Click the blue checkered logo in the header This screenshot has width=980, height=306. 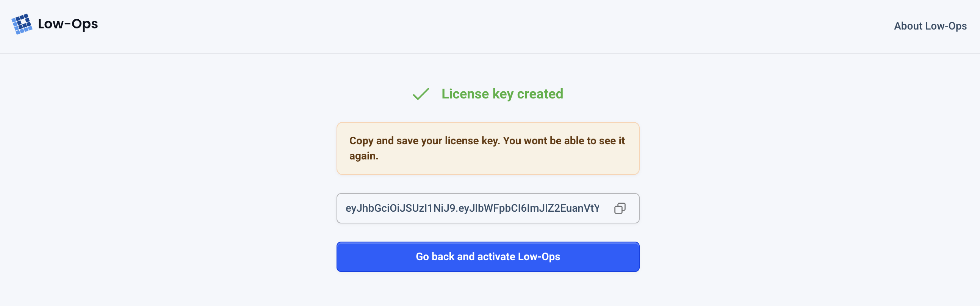click(22, 24)
